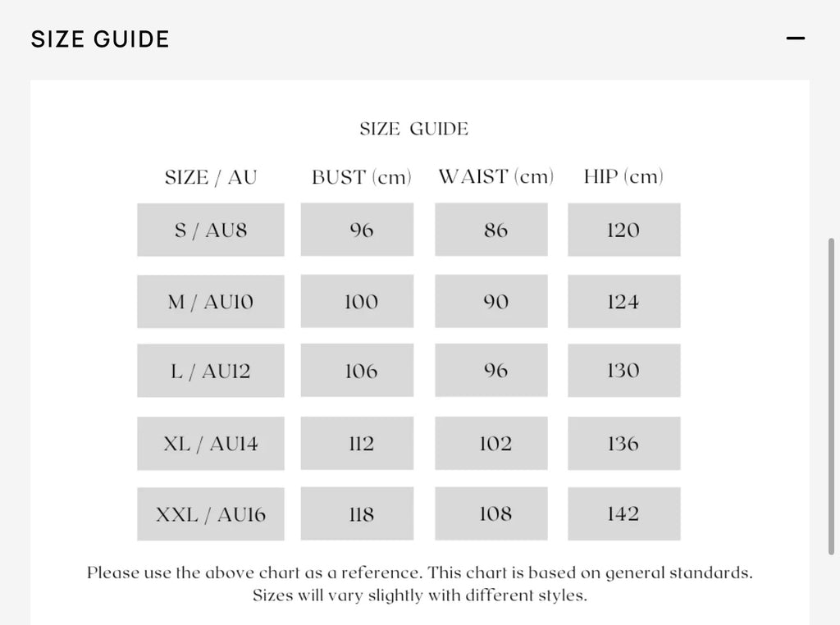The width and height of the screenshot is (840, 625).
Task: Collapse the Size Guide section minus icon
Action: click(x=796, y=38)
